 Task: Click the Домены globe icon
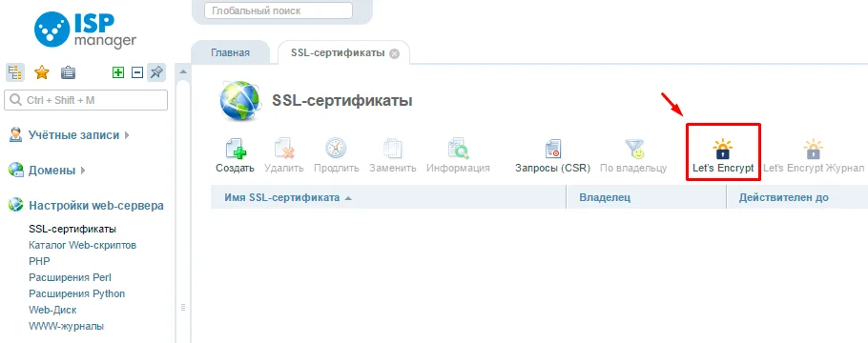tap(16, 171)
